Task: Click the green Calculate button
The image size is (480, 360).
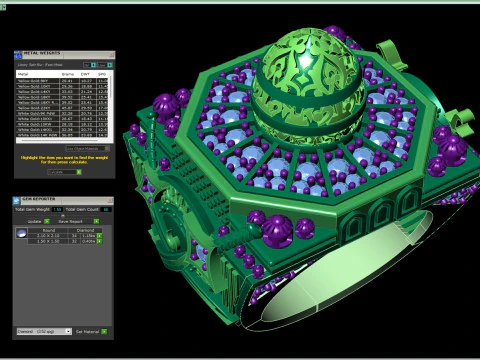Action: tap(79, 172)
